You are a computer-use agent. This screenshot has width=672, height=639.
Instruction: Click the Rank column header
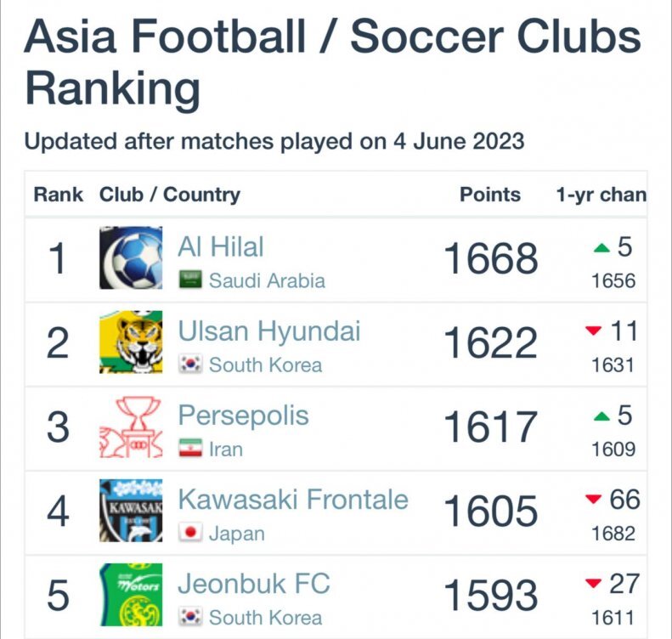coord(59,195)
